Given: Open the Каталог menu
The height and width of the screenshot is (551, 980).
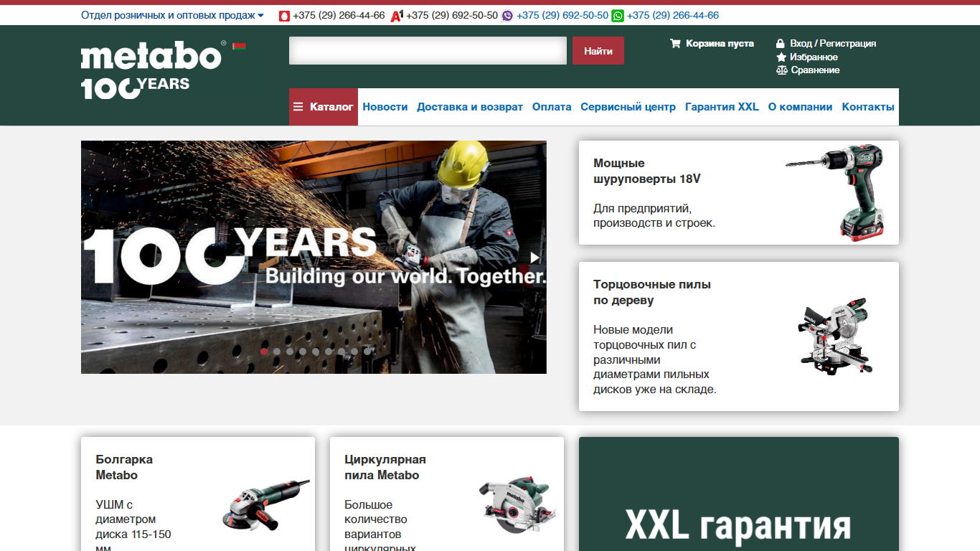Looking at the screenshot, I should click(324, 107).
